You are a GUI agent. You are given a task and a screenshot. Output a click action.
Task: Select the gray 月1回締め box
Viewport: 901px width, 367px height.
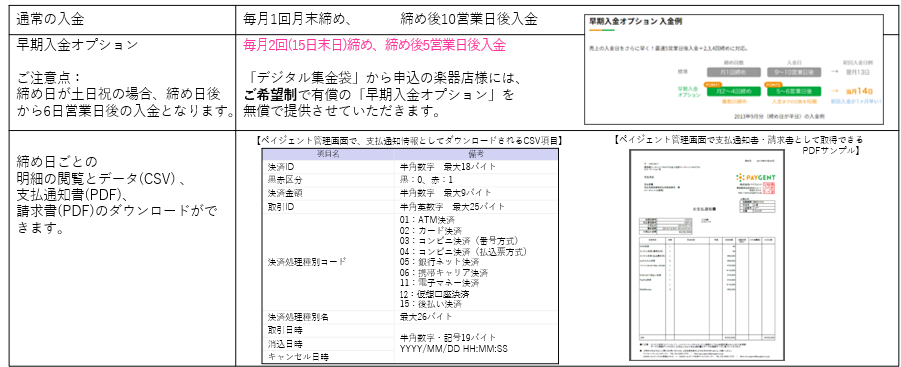tap(733, 73)
